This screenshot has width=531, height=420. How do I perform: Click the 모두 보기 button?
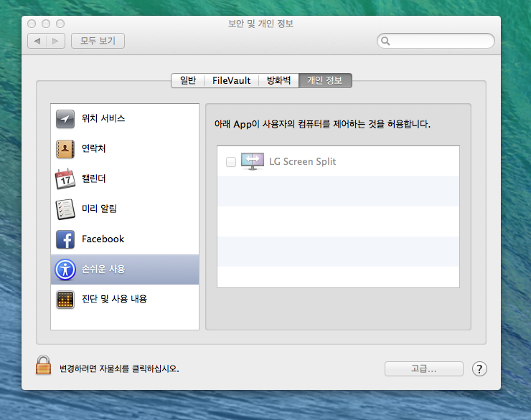coord(98,41)
